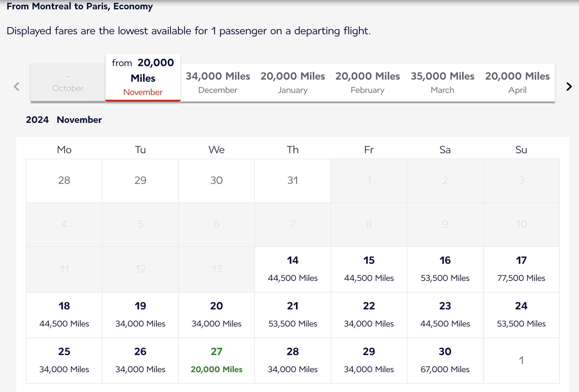Select the December 34,000 Miles tab
Viewport: 579px width, 392px height.
point(218,82)
